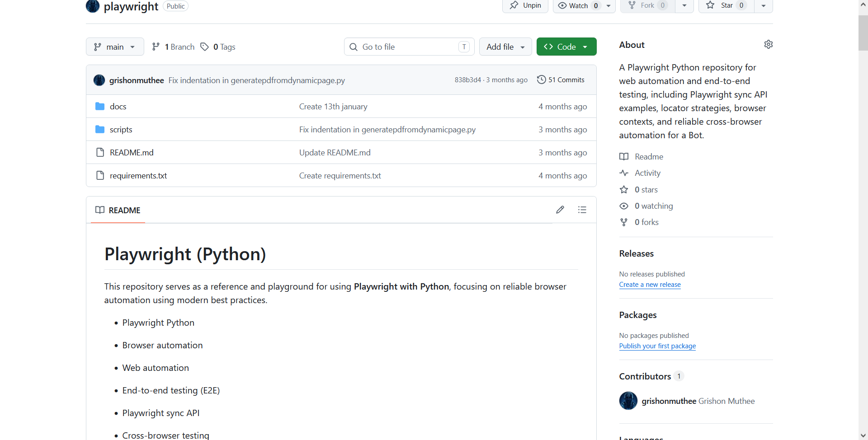Click the 0 Tags icon
Viewport: 868px width, 440px height.
point(204,47)
